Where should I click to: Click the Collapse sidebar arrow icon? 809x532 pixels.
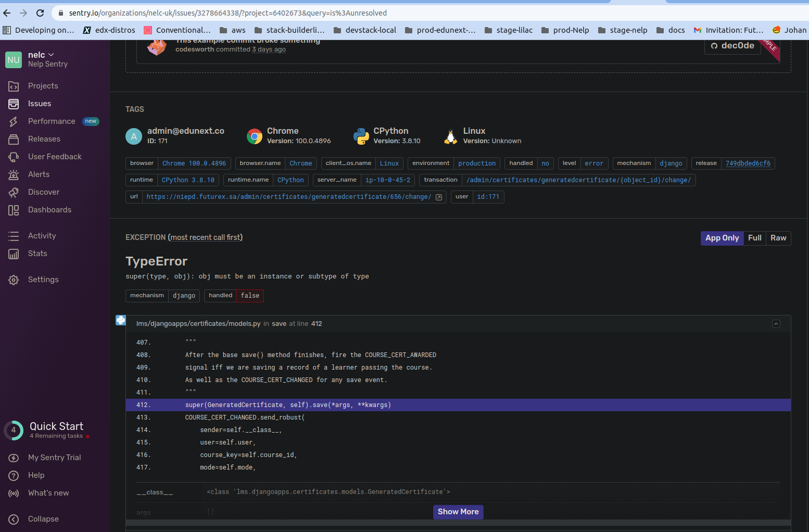click(14, 520)
